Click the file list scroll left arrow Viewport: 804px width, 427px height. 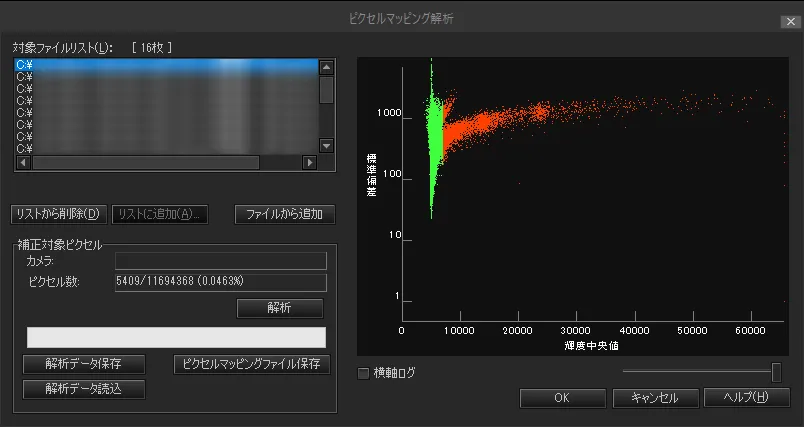[x=23, y=162]
